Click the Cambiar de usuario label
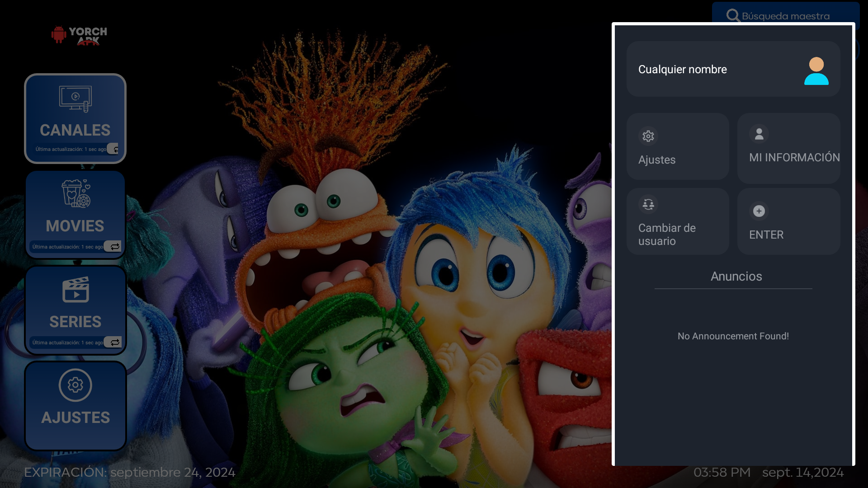The width and height of the screenshot is (868, 488). pyautogui.click(x=667, y=235)
